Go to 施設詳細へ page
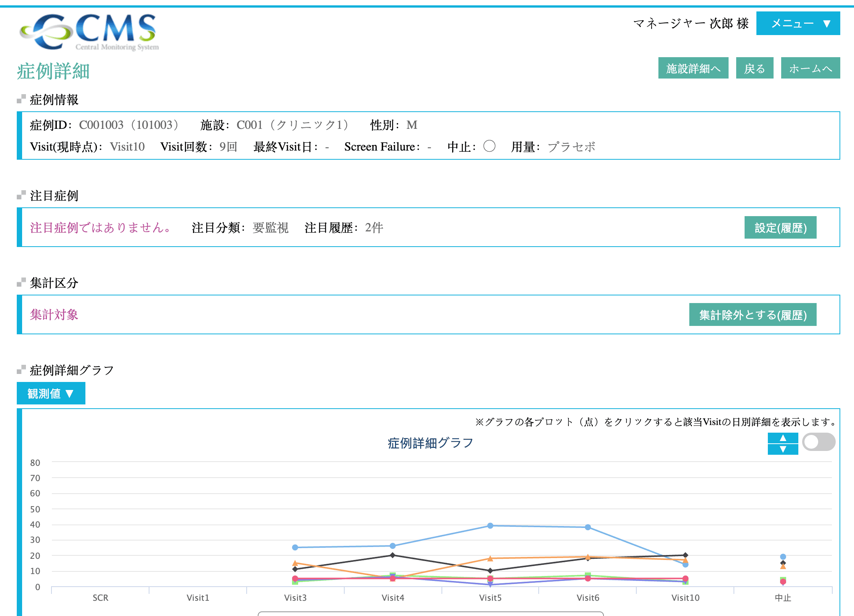854x616 pixels. tap(693, 69)
